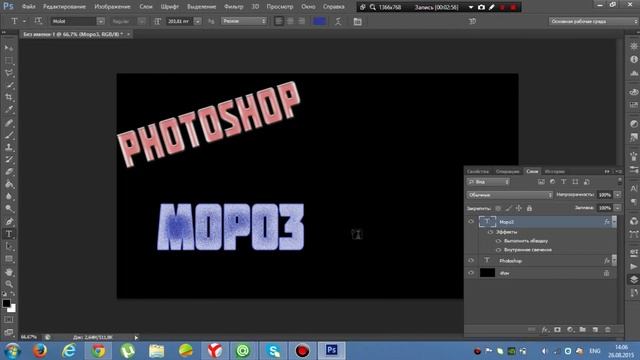The image size is (640, 360).
Task: Open the Изображение menu
Action: click(112, 7)
